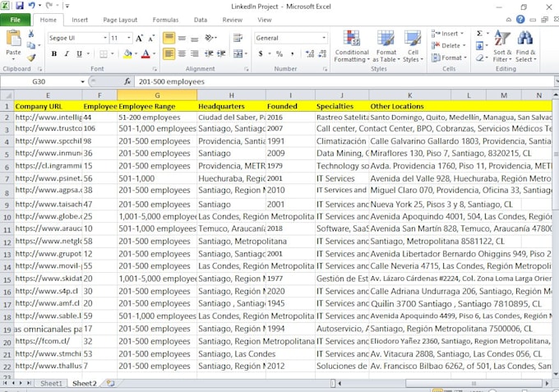The width and height of the screenshot is (559, 392).
Task: Switch to the Data ribbon tab
Action: (x=201, y=20)
